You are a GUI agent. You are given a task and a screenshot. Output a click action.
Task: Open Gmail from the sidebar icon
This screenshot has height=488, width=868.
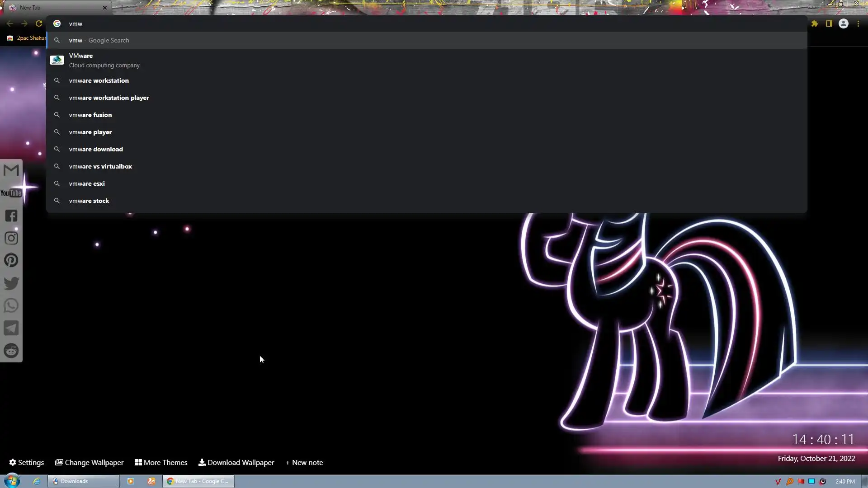click(11, 170)
